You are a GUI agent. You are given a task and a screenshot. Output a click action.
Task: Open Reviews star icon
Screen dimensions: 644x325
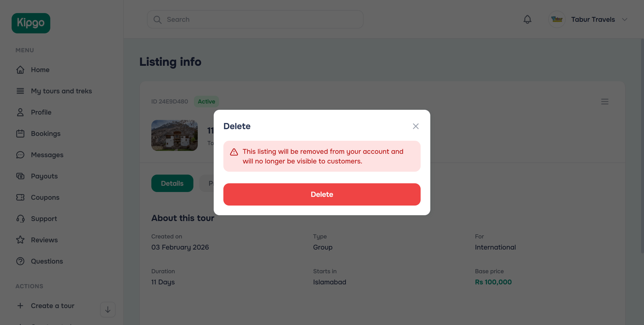coord(20,240)
